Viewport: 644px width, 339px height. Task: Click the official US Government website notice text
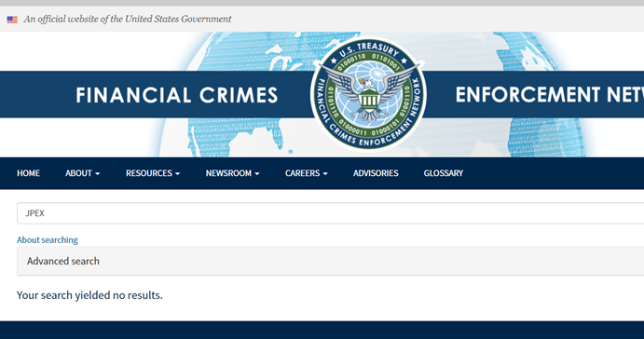tap(128, 20)
